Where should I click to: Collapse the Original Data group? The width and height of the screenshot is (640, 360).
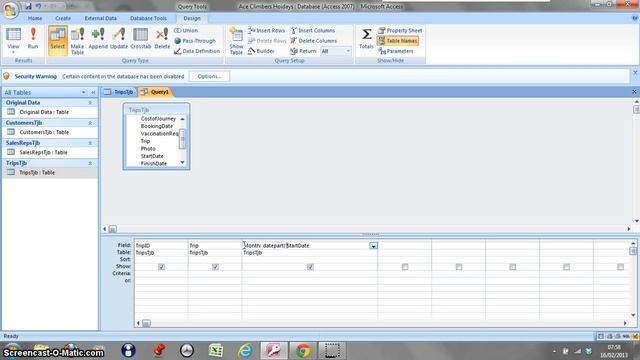pyautogui.click(x=90, y=103)
